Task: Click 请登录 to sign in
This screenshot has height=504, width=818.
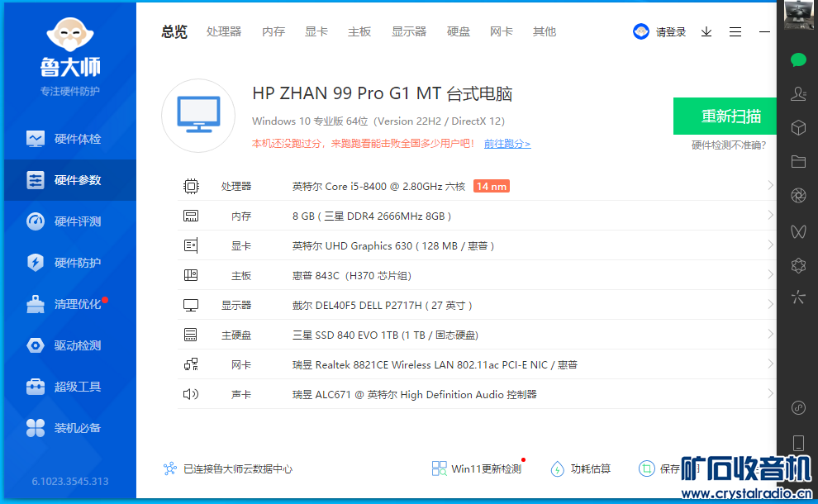Action: pos(670,32)
